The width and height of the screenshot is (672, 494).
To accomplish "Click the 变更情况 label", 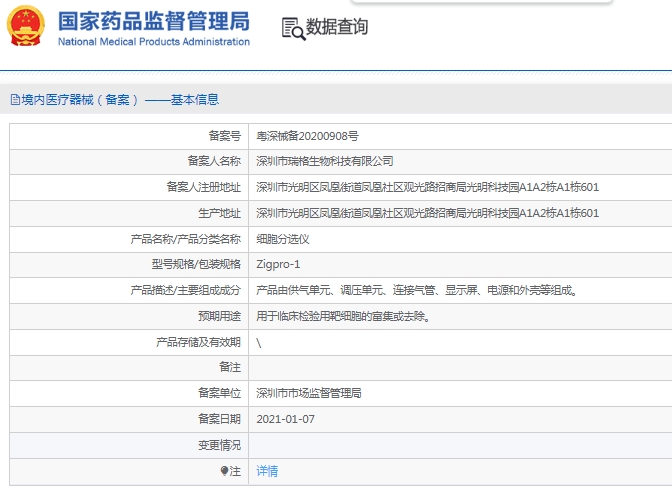I will pos(219,446).
